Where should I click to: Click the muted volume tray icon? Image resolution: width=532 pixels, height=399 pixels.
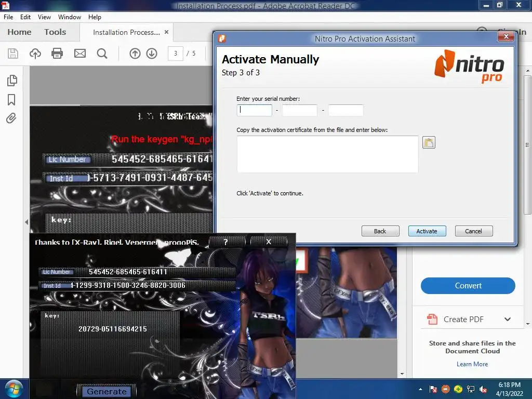click(483, 389)
